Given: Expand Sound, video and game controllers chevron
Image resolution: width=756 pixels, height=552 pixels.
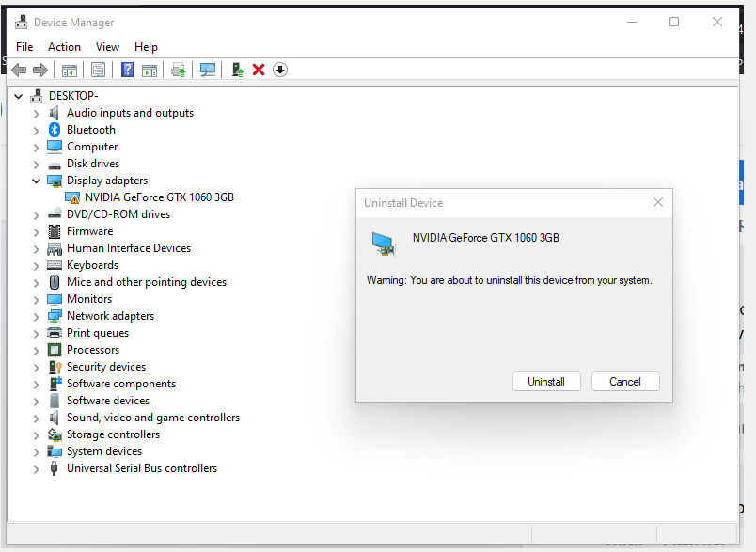Looking at the screenshot, I should pos(36,418).
